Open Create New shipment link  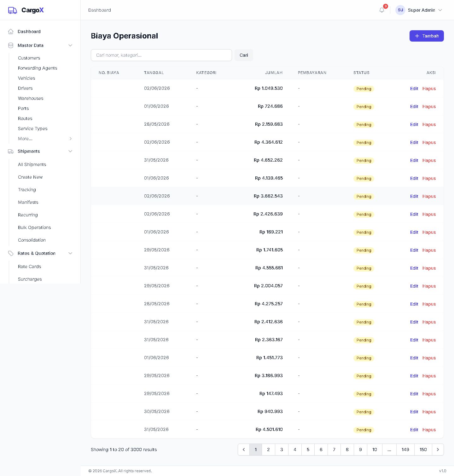tap(30, 177)
